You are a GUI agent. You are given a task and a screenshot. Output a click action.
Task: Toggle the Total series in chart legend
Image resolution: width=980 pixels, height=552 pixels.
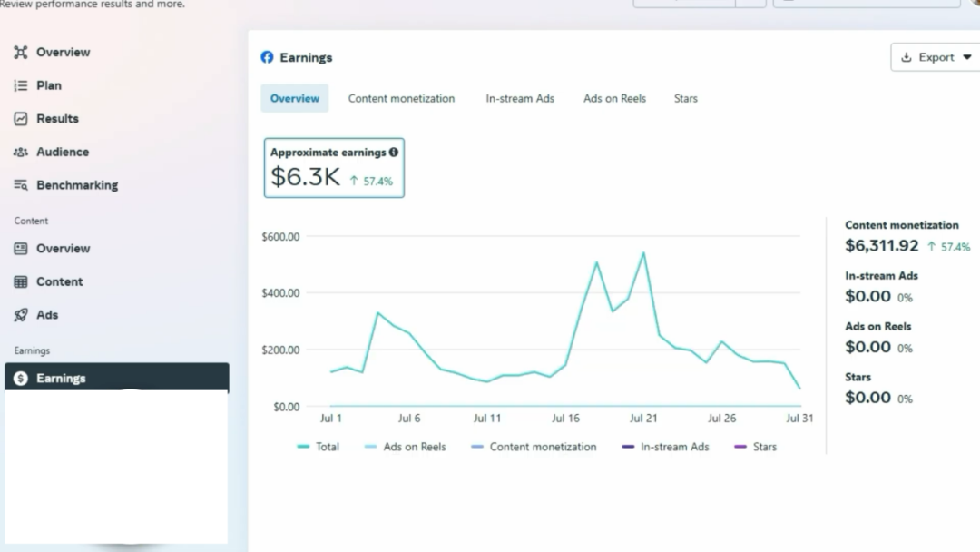[x=318, y=447]
